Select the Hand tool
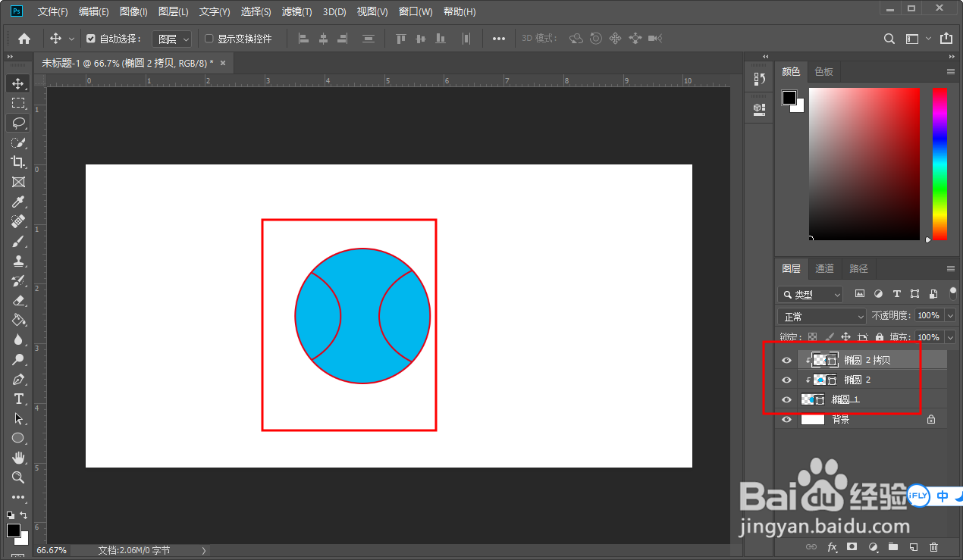The width and height of the screenshot is (963, 560). tap(18, 458)
